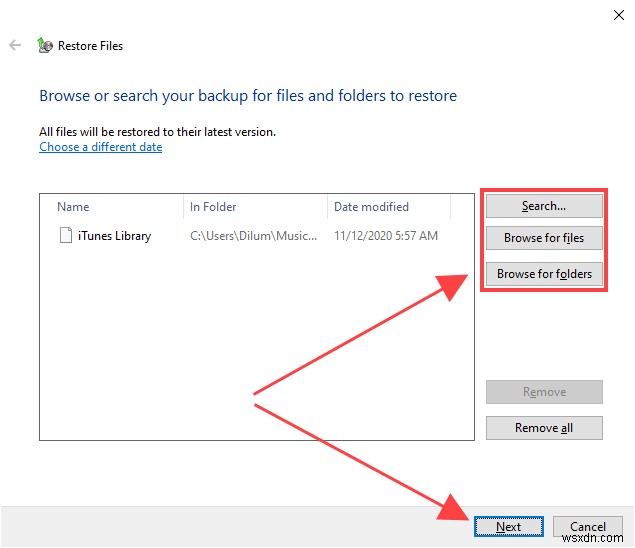Click the 11/12/2020 5:57 AM date cell
This screenshot has width=635, height=548.
[x=386, y=236]
